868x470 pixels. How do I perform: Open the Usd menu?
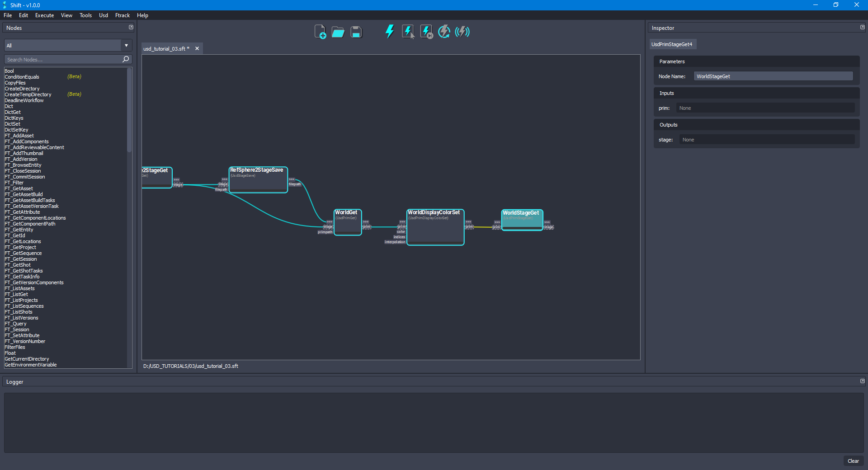[x=103, y=15]
